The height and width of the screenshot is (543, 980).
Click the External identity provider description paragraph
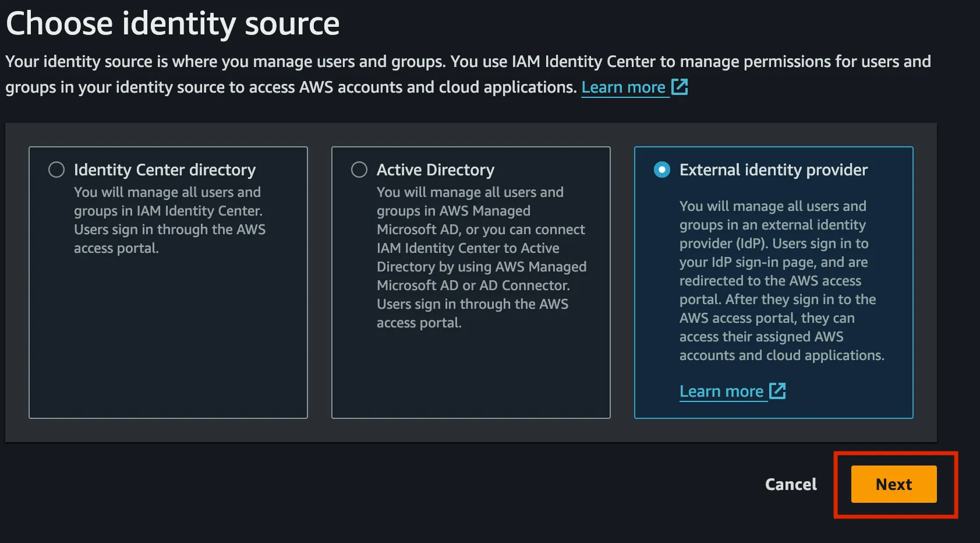click(x=782, y=281)
